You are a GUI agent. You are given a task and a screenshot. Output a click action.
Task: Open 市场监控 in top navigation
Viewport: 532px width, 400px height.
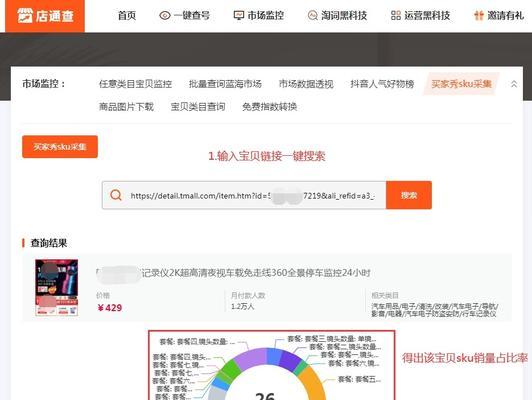[x=265, y=16]
